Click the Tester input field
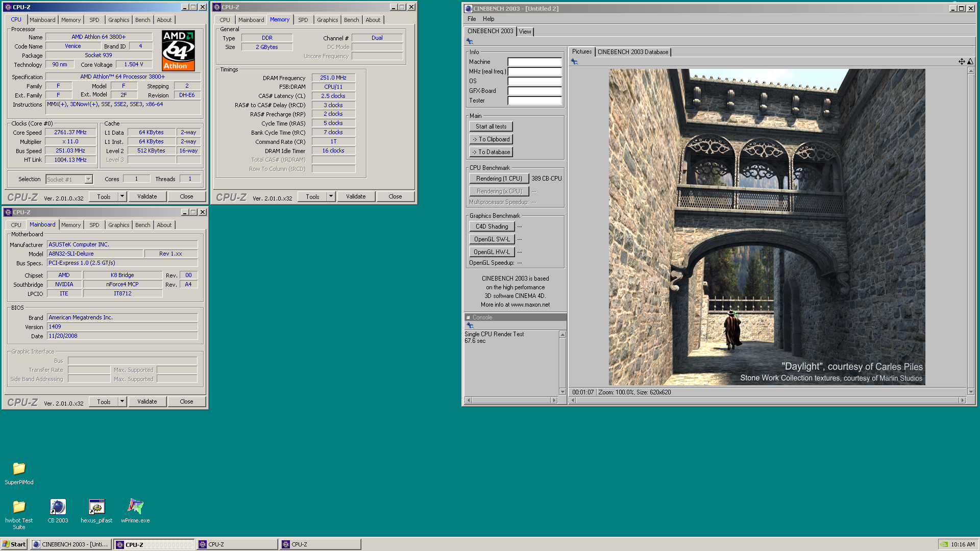Viewport: 980px width, 551px height. point(534,101)
